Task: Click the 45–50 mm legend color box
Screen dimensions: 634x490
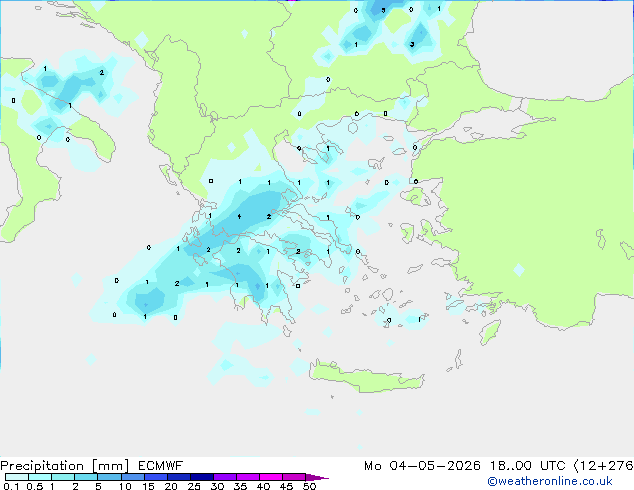Action: point(294,477)
